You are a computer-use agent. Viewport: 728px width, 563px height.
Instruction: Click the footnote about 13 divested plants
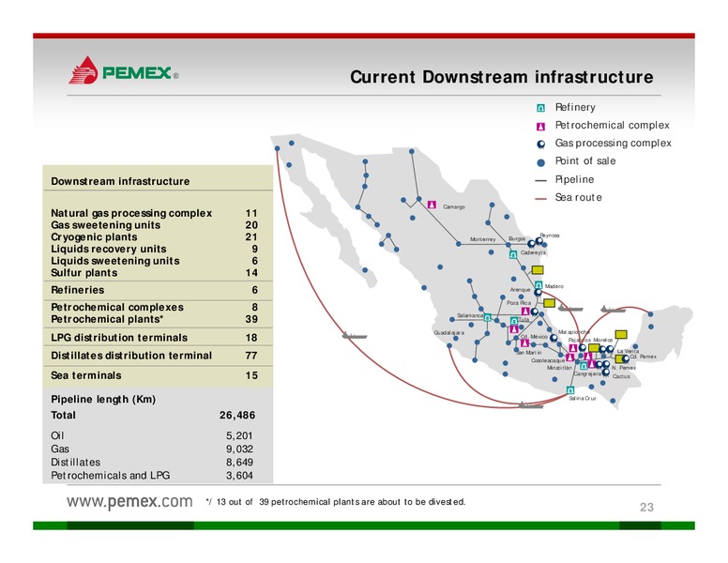336,502
